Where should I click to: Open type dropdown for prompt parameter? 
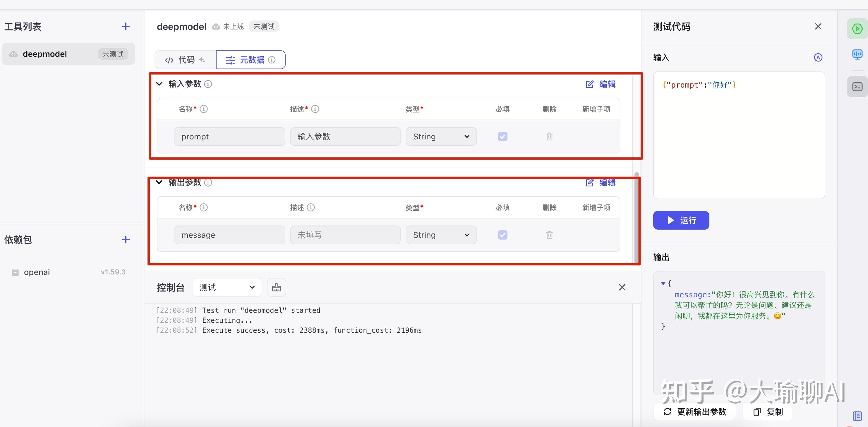pos(441,136)
